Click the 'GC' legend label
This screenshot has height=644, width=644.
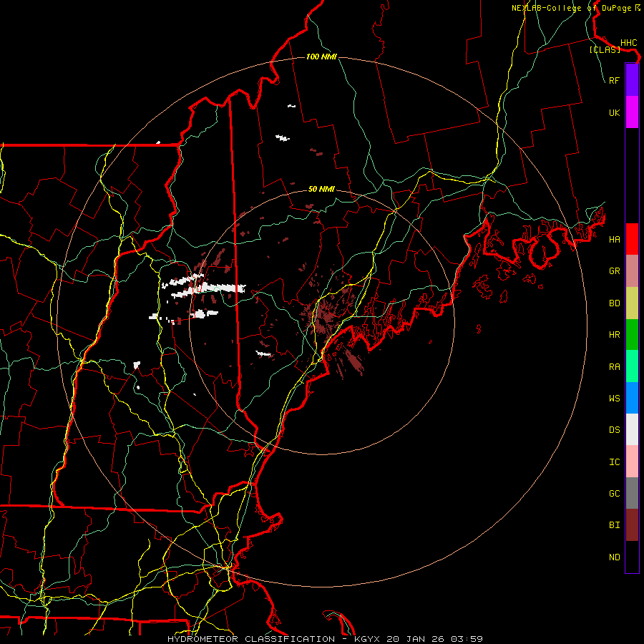(614, 494)
